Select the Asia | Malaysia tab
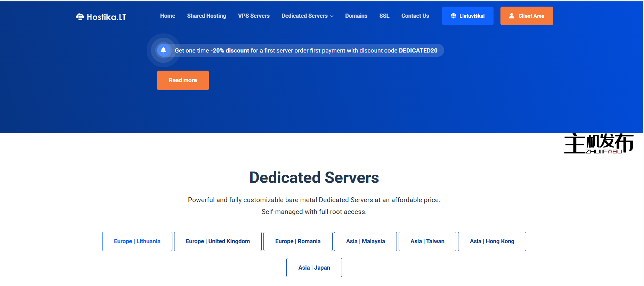The height and width of the screenshot is (286, 644). (365, 241)
